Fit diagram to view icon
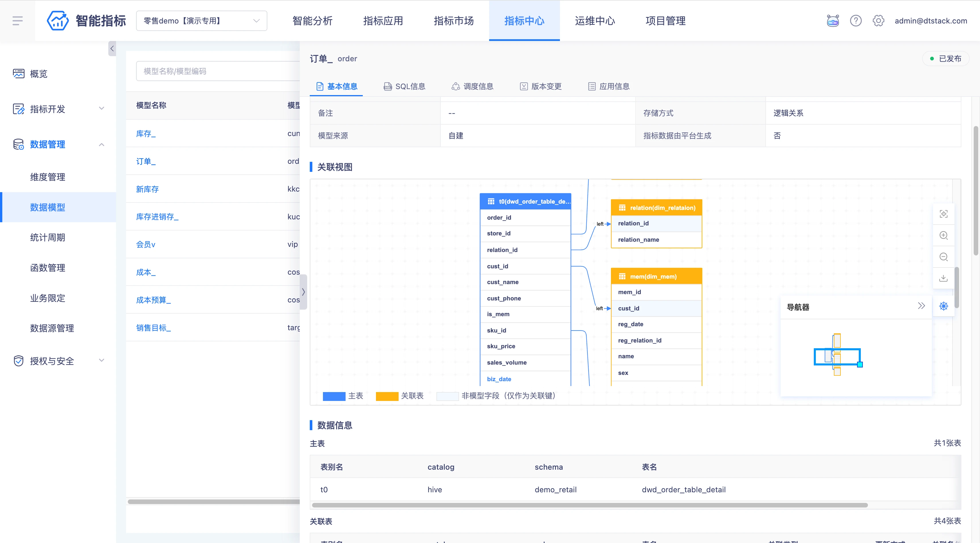Viewport: 980px width, 543px height. tap(944, 214)
